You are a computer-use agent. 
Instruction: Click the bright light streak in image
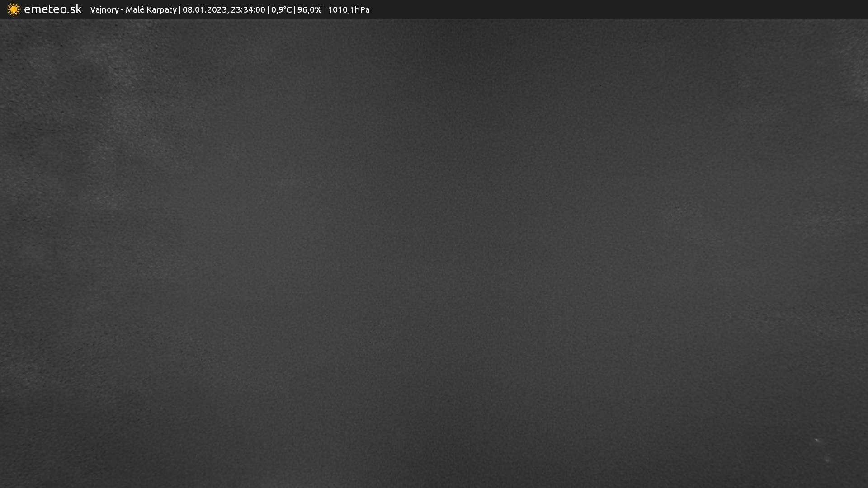click(x=817, y=440)
